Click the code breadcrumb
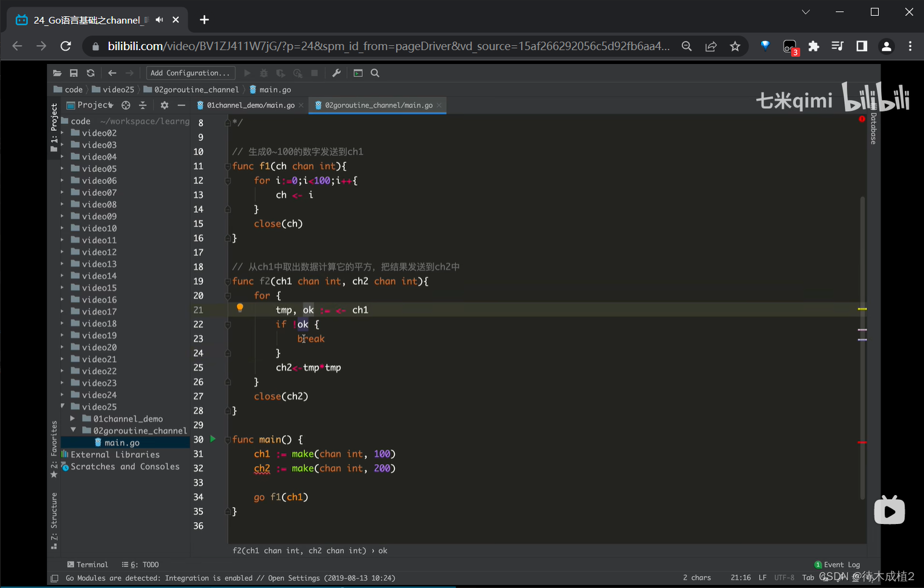Screen dimensions: 924x588 click(x=68, y=89)
